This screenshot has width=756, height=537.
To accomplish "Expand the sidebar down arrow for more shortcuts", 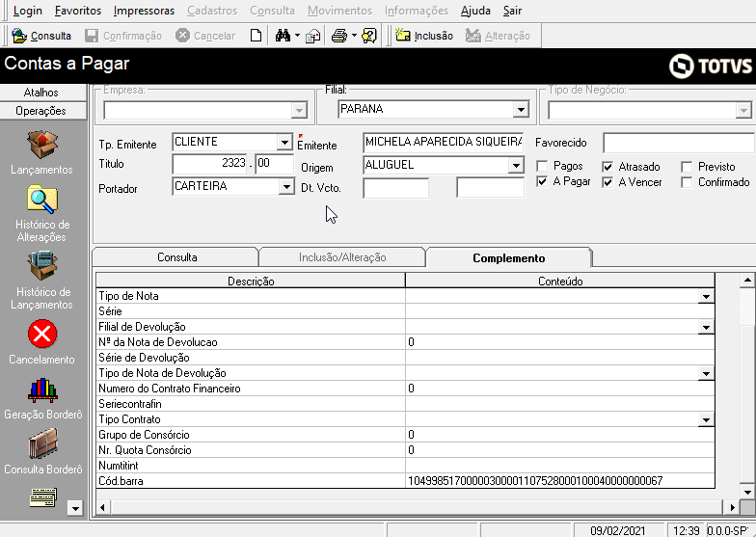I will 75,508.
